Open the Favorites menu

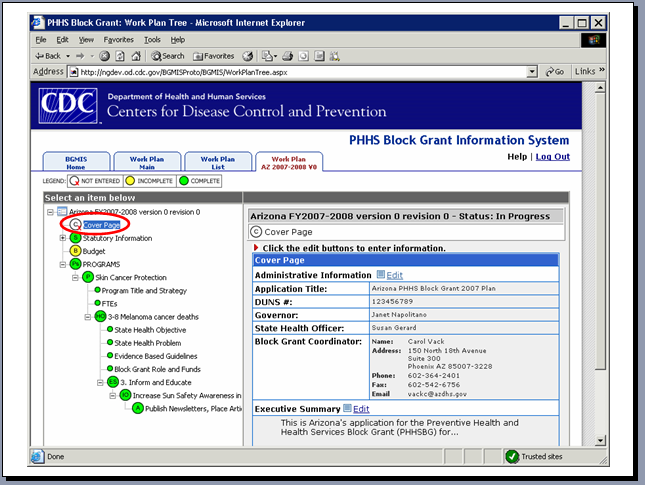118,40
